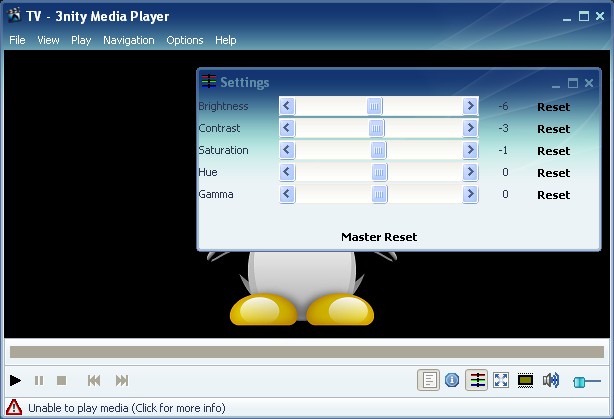
Task: Maximize the Settings window
Action: 572,83
